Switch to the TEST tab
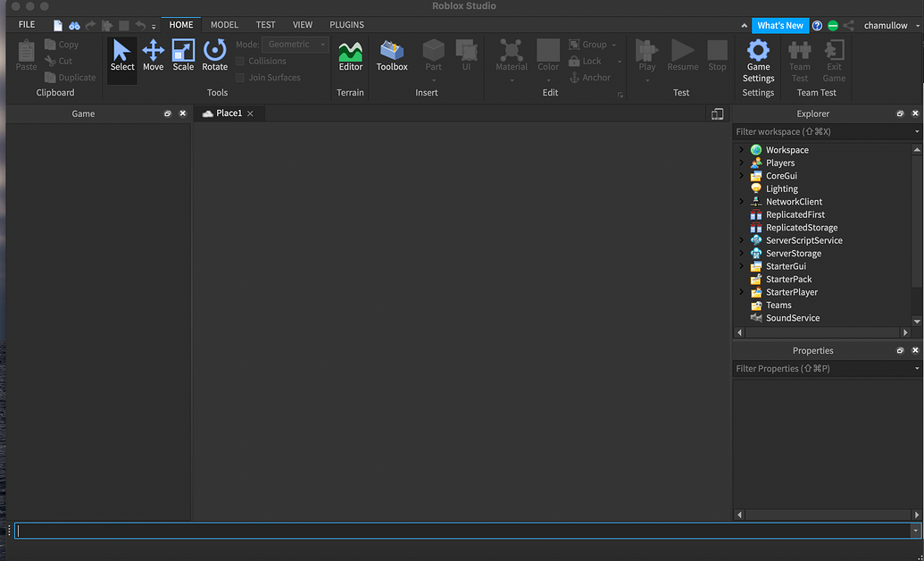The image size is (924, 561). (x=265, y=25)
